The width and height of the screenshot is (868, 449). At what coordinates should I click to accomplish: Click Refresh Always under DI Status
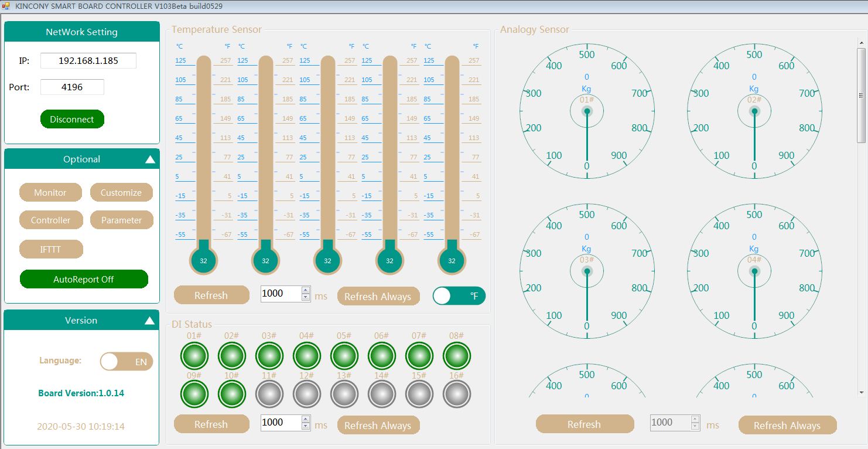[378, 425]
